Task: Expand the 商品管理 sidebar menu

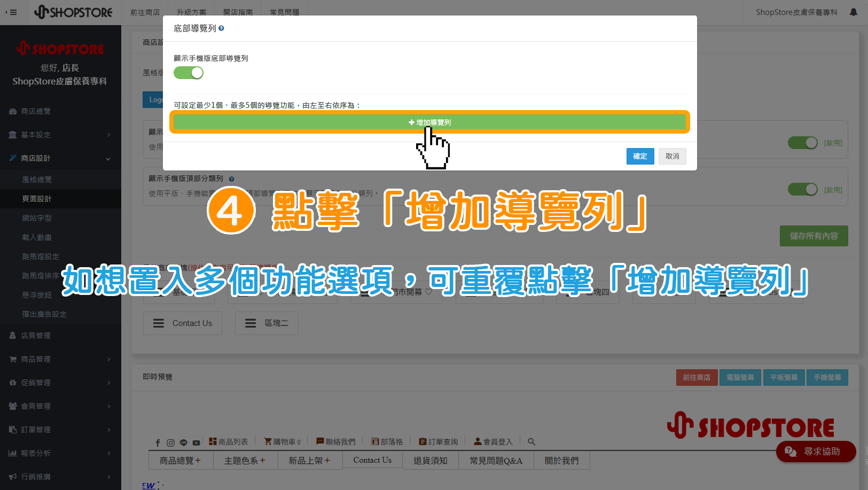Action: (x=60, y=359)
